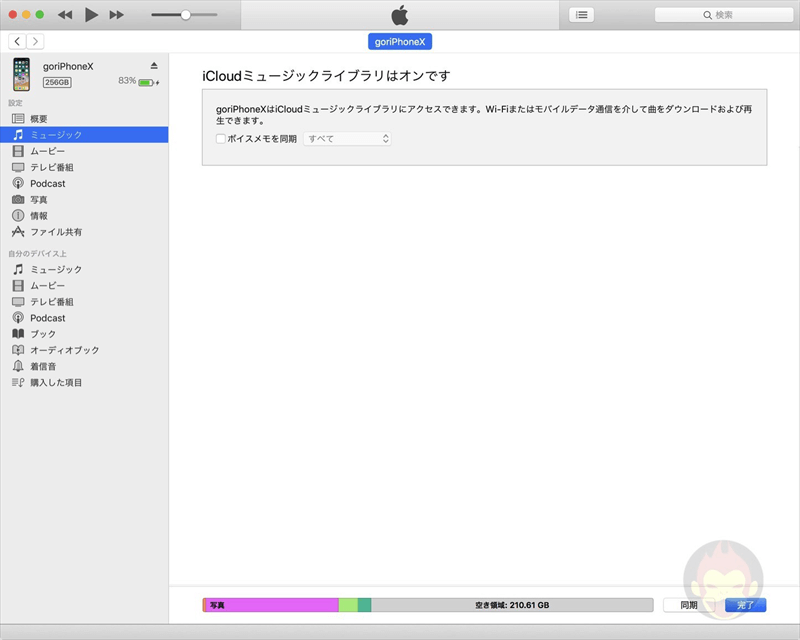This screenshot has width=800, height=640.
Task: Click the 同期 button
Action: (x=688, y=605)
